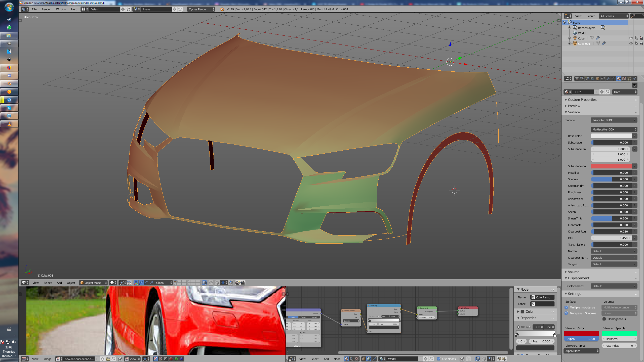Image resolution: width=644 pixels, height=362 pixels.
Task: Open the Node menu in node editor
Action: 337,359
